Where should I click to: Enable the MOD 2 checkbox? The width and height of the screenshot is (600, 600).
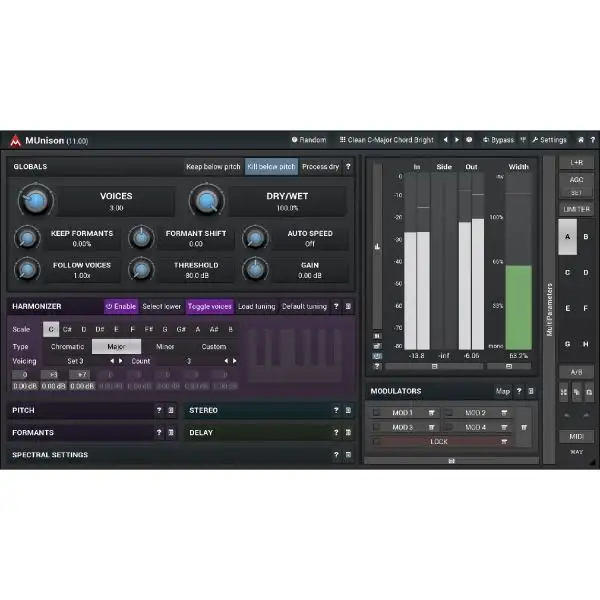point(449,412)
